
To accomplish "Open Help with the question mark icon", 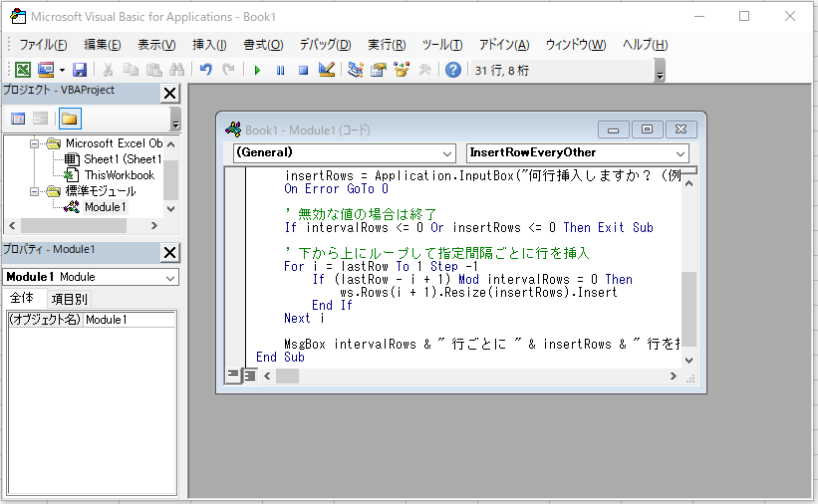I will click(x=453, y=70).
